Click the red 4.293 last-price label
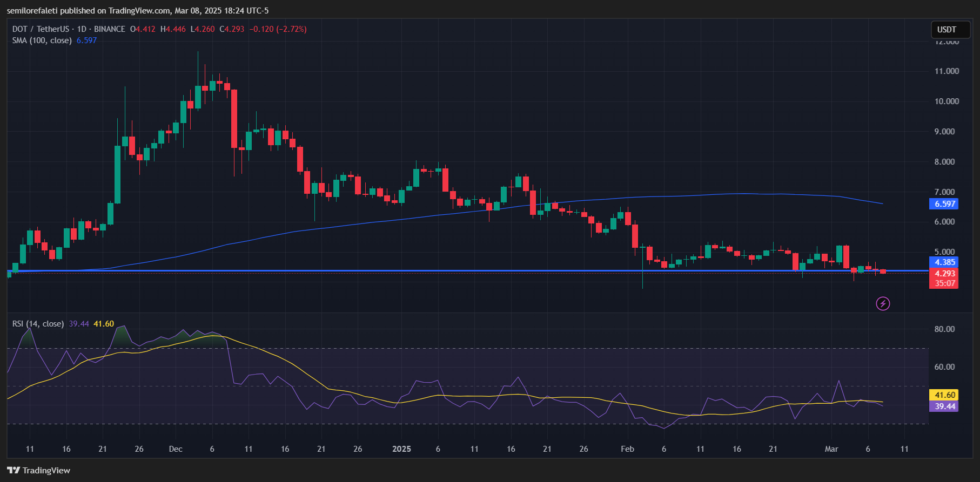 point(944,274)
